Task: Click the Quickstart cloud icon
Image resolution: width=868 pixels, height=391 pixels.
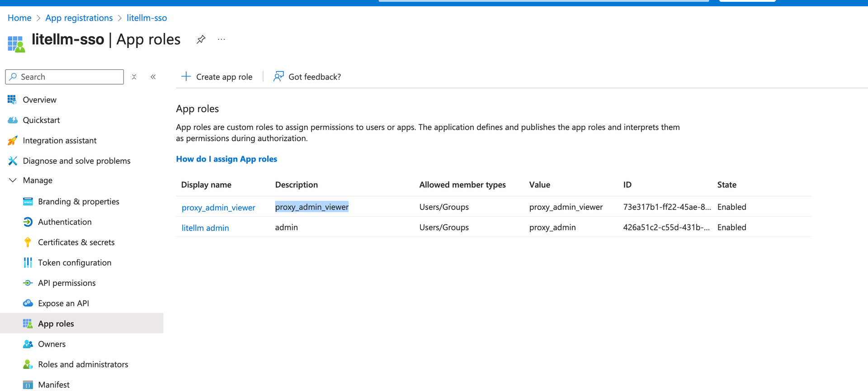Action: coord(13,120)
